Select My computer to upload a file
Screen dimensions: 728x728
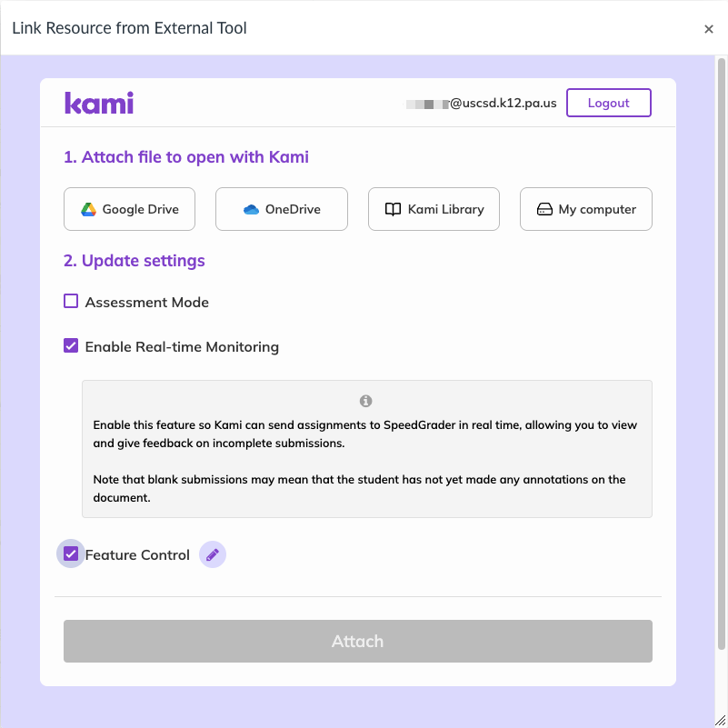point(586,209)
